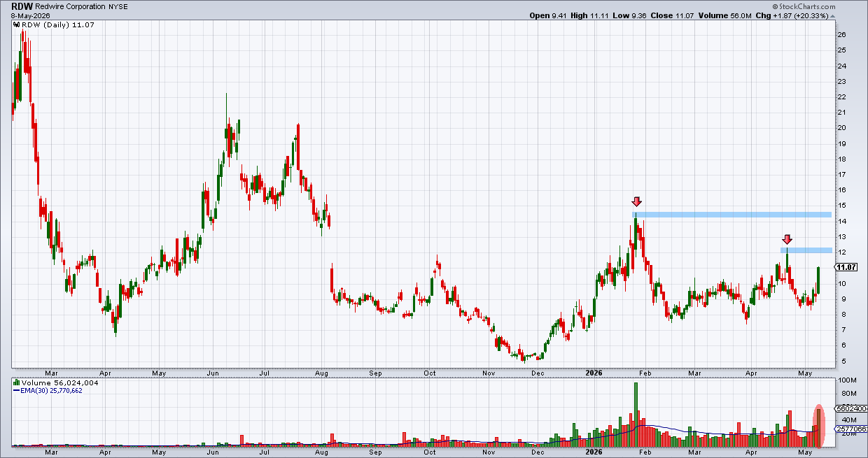Screen dimensions: 868x458
Task: Click the latest green candle on 8 May
Action: tap(818, 280)
